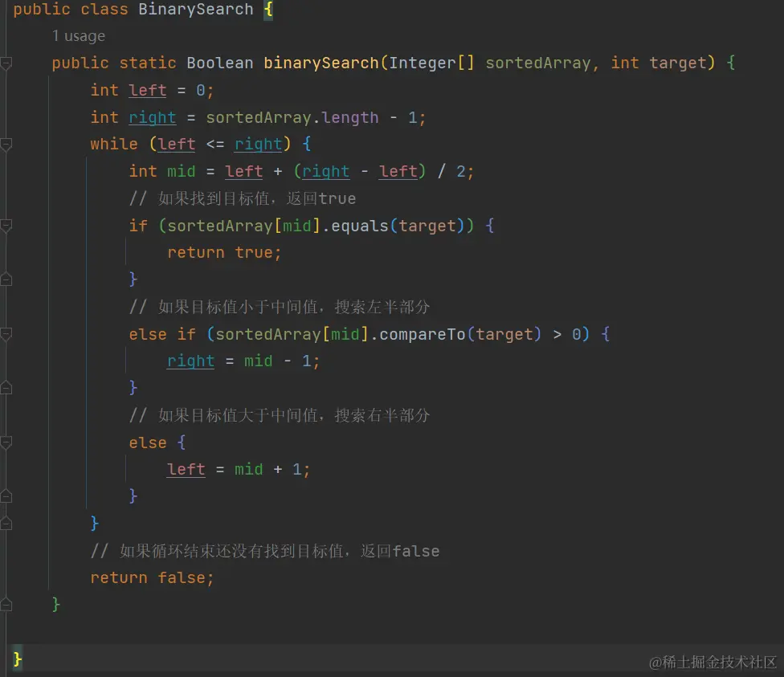Image resolution: width=784 pixels, height=677 pixels.
Task: Click variable left in 'int left = 0'
Action: 147,91
